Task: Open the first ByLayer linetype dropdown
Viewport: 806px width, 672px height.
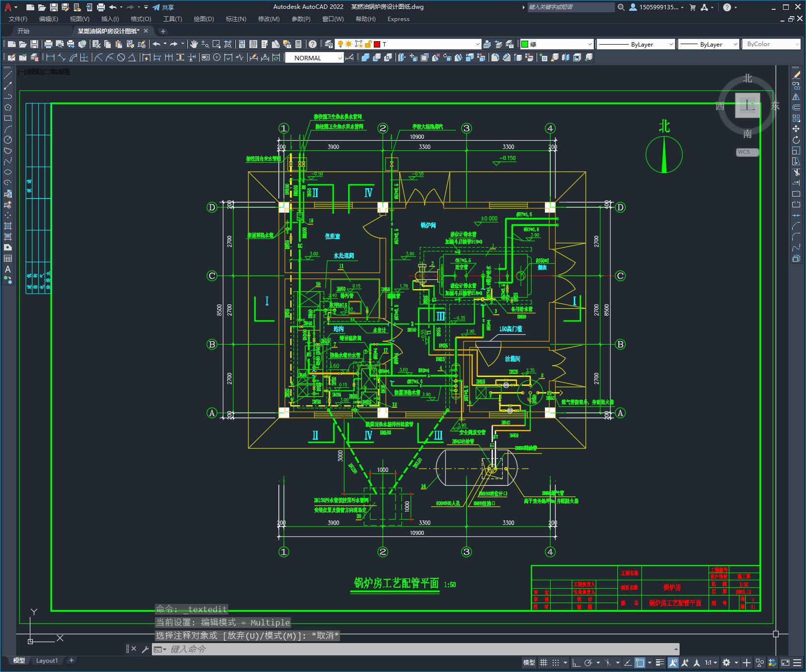Action: [x=636, y=44]
